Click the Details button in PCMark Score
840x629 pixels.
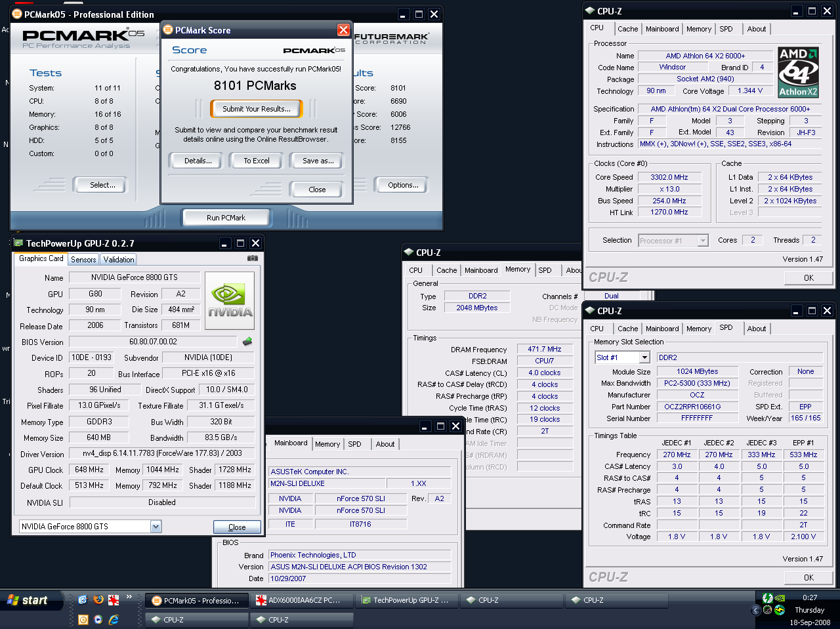coord(198,161)
